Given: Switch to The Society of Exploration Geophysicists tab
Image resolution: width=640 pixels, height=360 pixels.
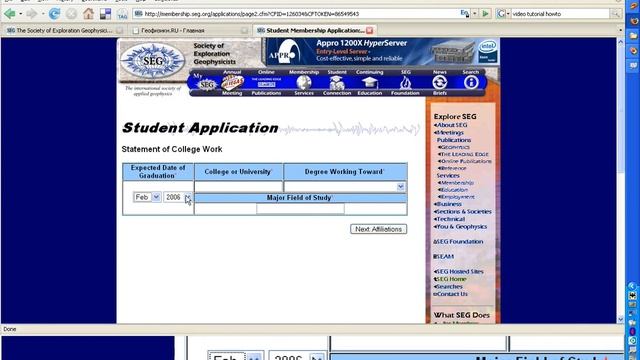Looking at the screenshot, I should 64,31.
